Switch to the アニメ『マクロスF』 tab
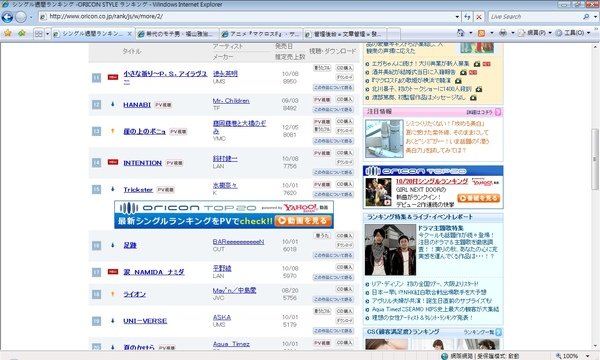The height and width of the screenshot is (360, 600). pyautogui.click(x=261, y=34)
